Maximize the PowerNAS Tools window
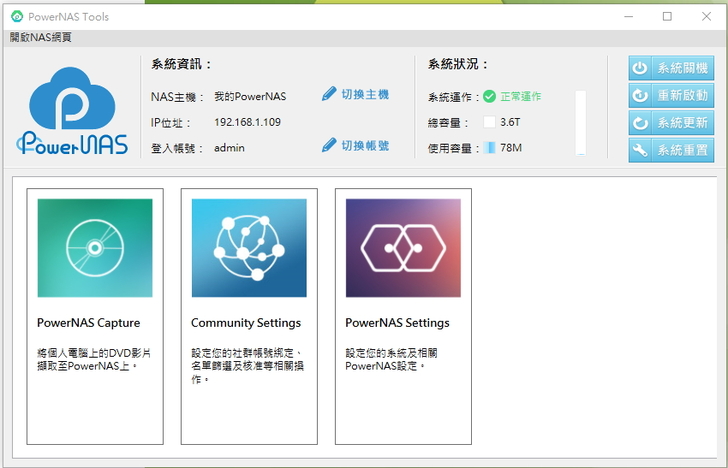 click(667, 16)
